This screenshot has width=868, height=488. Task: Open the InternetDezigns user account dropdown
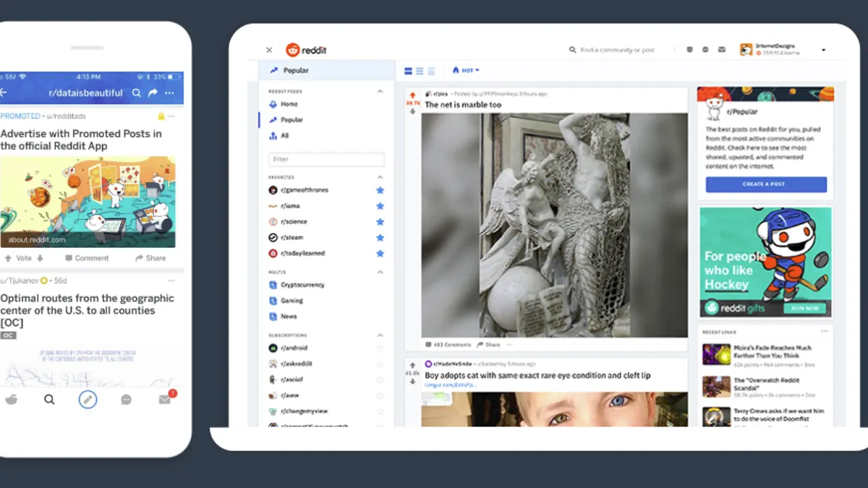point(783,50)
